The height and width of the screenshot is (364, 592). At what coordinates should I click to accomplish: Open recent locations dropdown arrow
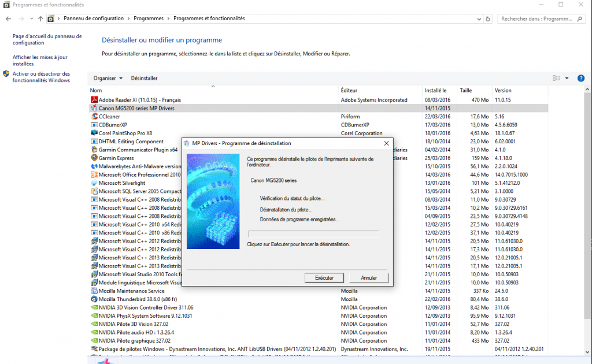pyautogui.click(x=31, y=18)
